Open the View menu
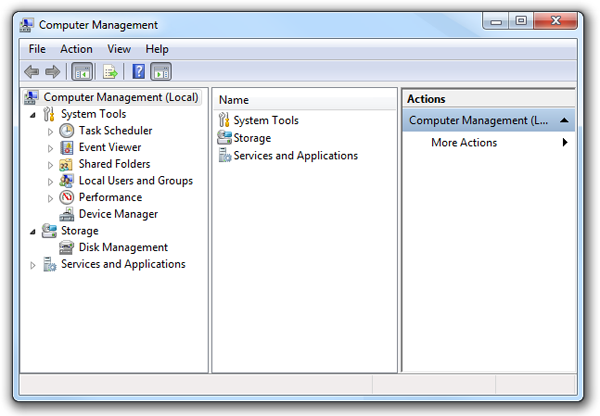This screenshot has width=600, height=416. (119, 49)
